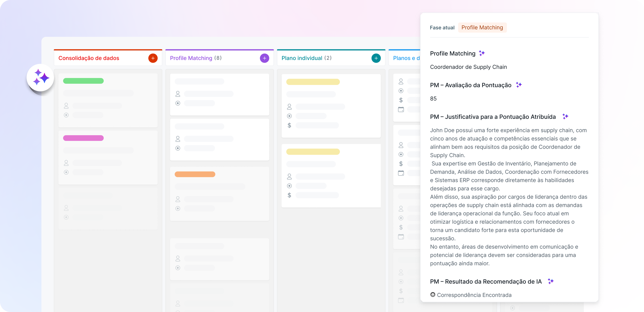Click AI sparkle next to Avaliação da Pontuação
The width and height of the screenshot is (644, 312).
pos(519,85)
